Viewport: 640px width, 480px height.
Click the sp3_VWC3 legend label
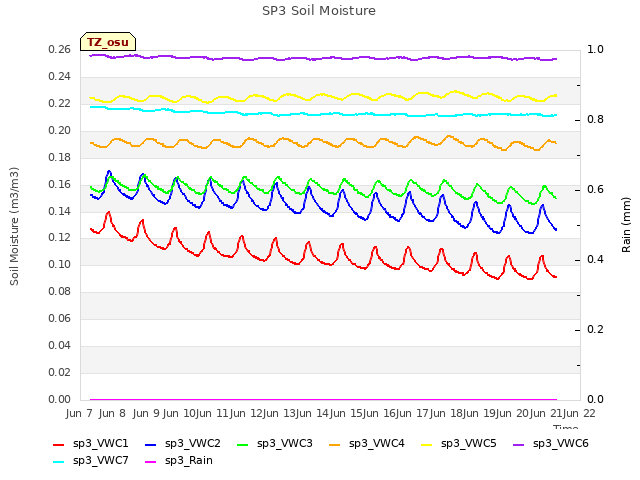(284, 443)
